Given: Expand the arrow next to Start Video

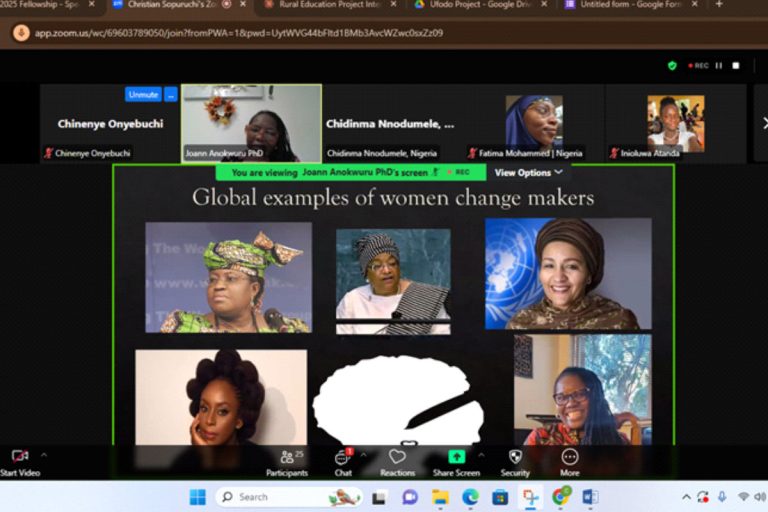Looking at the screenshot, I should (43, 455).
